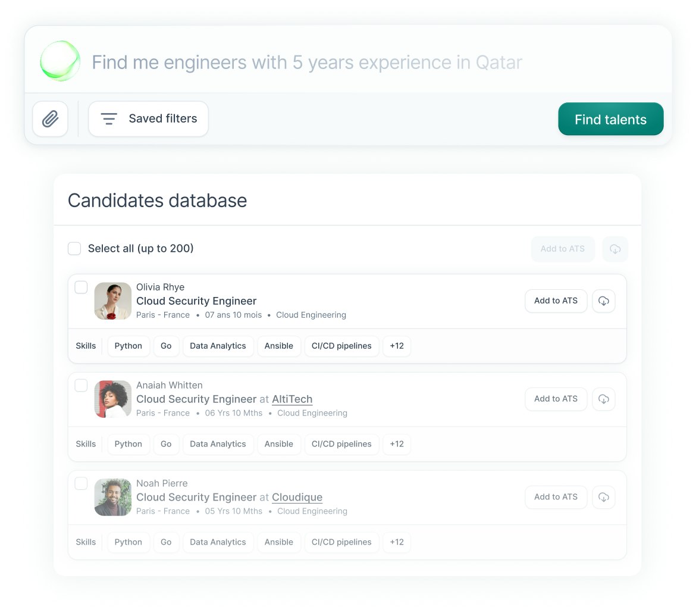
Task: Open the Saved filters list
Action: click(149, 119)
